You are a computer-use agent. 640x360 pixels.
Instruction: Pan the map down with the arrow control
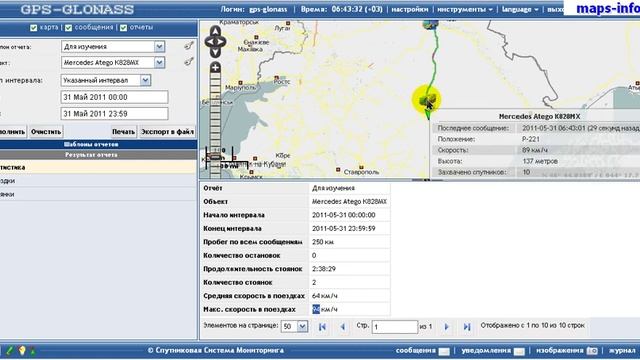(215, 52)
